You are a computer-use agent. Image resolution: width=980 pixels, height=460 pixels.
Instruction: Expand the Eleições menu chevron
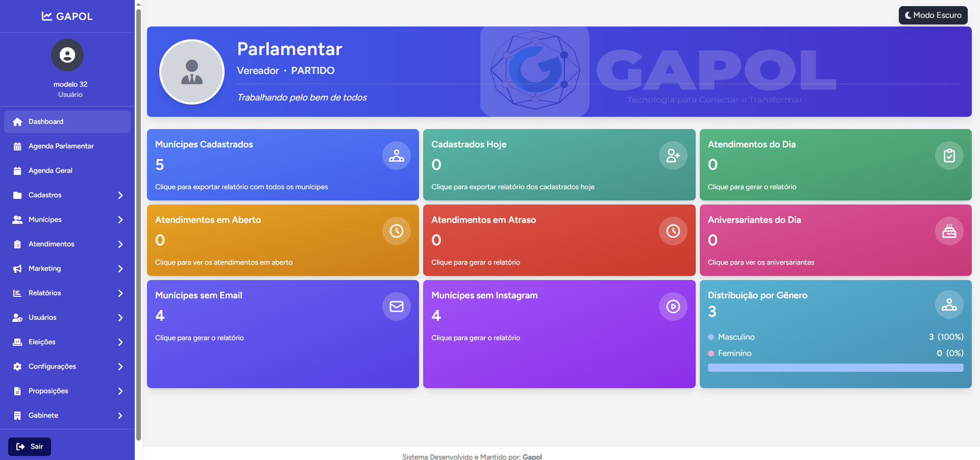coord(120,342)
